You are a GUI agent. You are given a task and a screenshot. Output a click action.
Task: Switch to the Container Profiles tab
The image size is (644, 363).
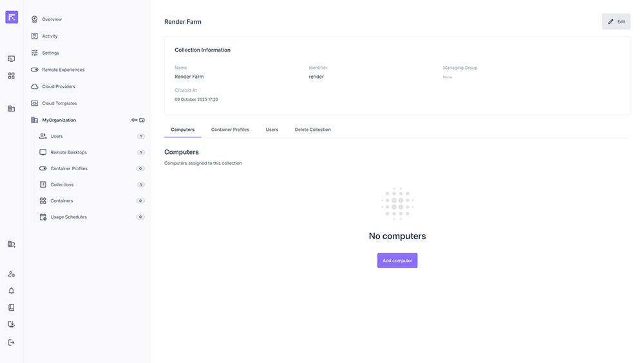coord(230,130)
